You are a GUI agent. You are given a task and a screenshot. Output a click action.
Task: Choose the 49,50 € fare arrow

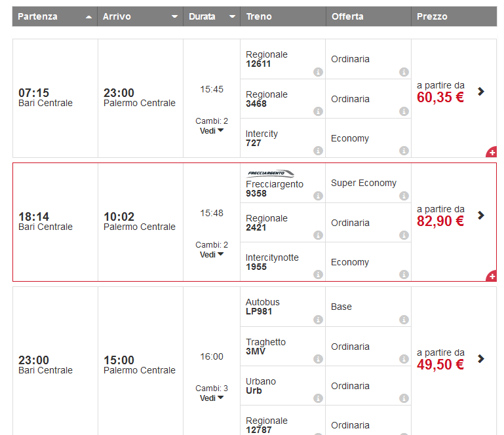coord(481,358)
